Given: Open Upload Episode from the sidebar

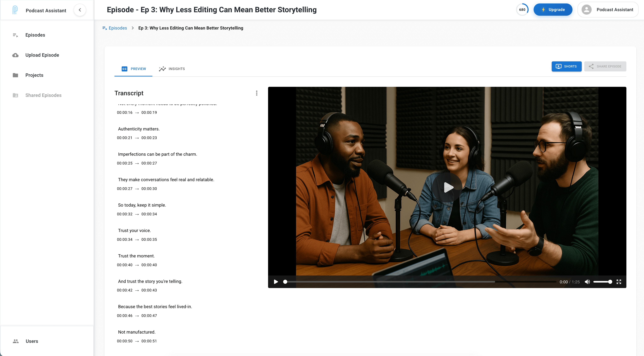Looking at the screenshot, I should (x=42, y=55).
